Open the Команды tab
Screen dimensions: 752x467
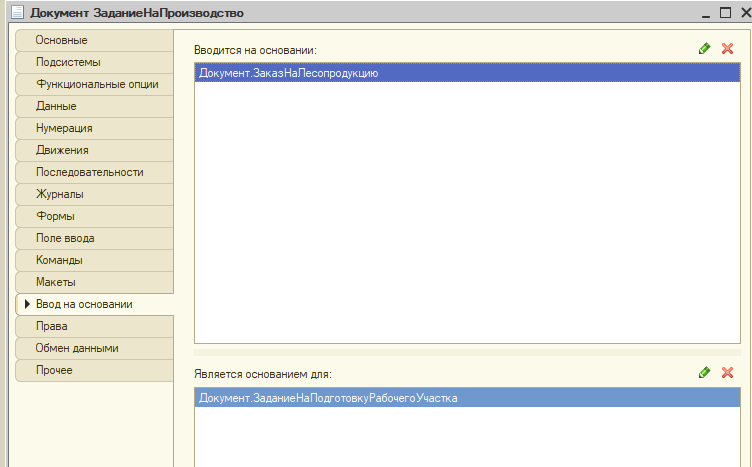point(59,260)
